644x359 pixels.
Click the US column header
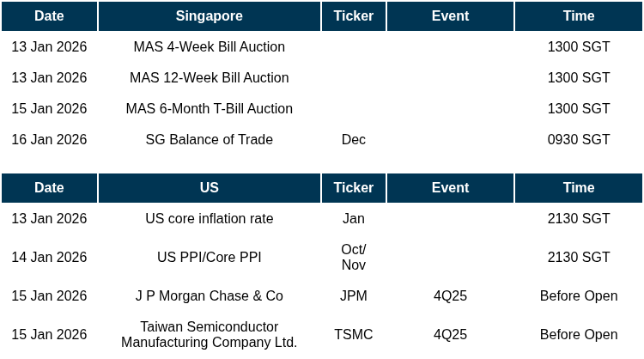point(209,188)
